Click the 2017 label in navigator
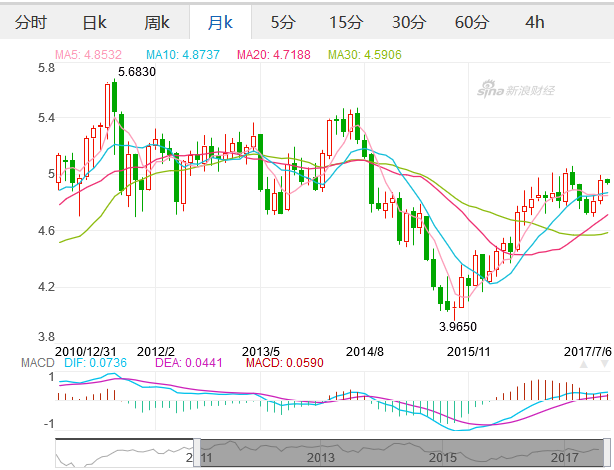Screen dimensions: 614x470 pyautogui.click(x=565, y=457)
